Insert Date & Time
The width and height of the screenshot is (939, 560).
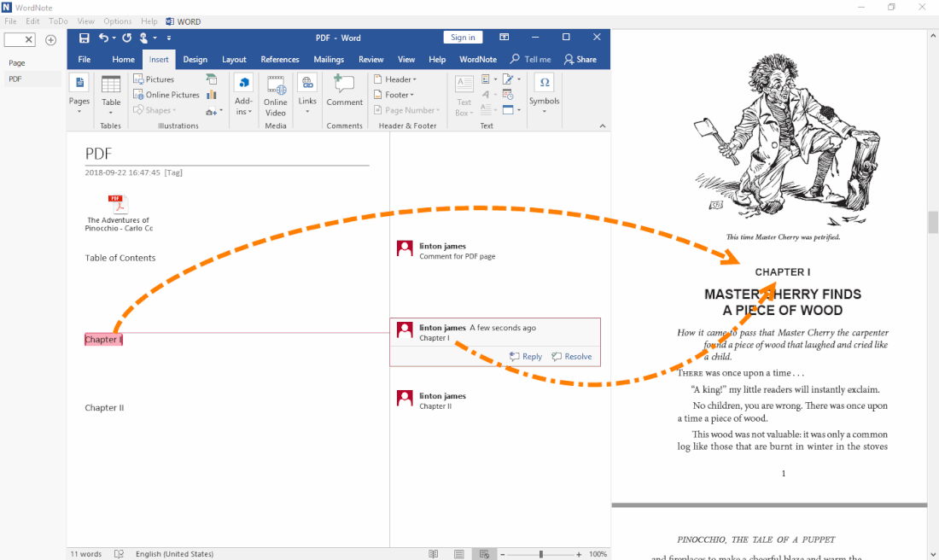pyautogui.click(x=508, y=95)
